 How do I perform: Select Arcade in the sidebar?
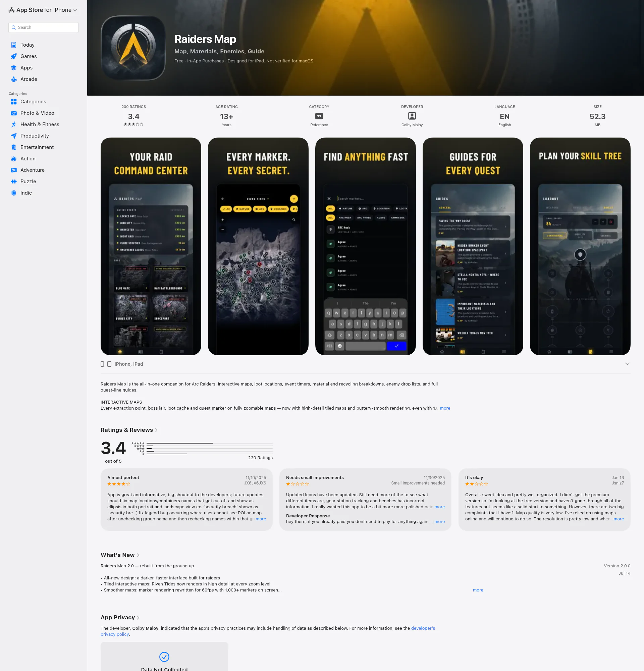tap(44, 79)
